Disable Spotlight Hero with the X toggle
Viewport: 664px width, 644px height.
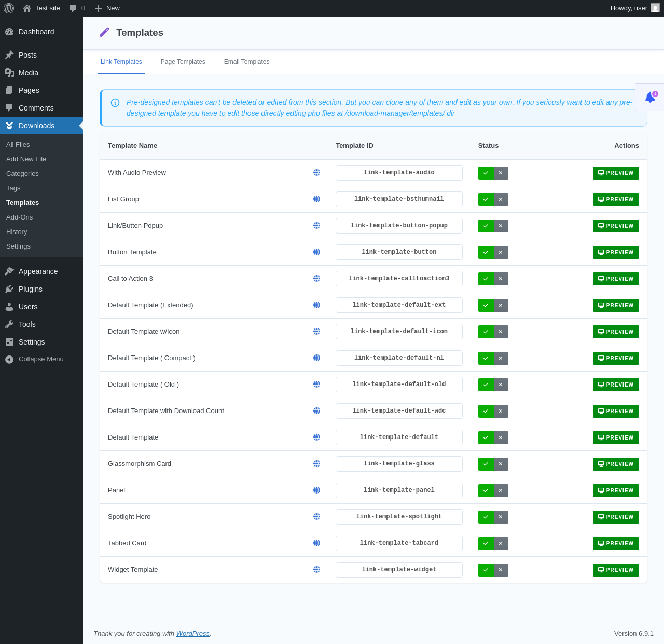pos(501,517)
